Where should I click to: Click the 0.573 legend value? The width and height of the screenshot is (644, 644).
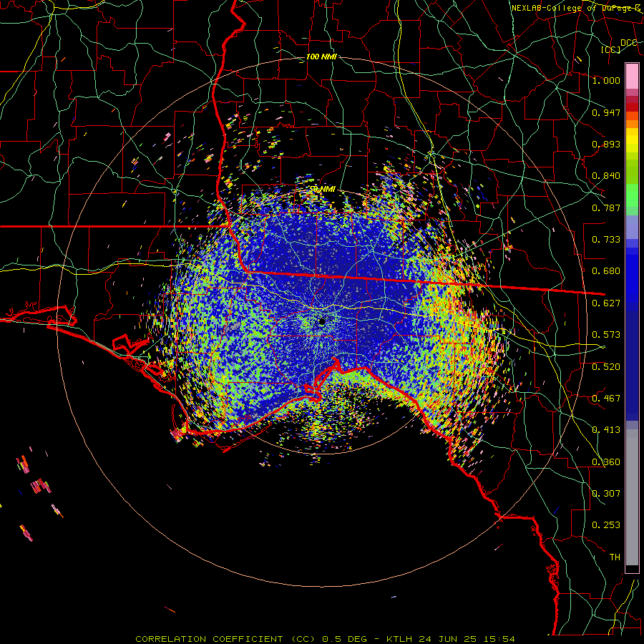606,335
